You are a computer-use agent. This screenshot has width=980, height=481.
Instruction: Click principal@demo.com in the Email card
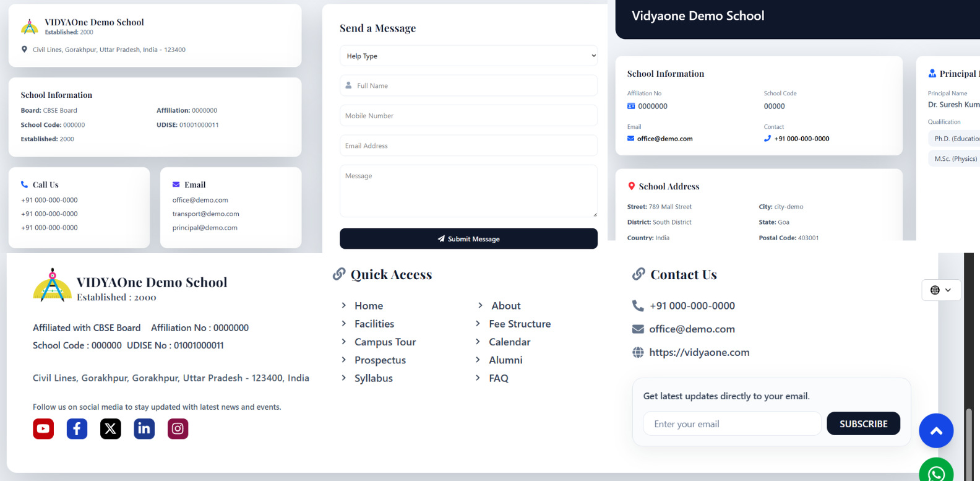[x=205, y=228]
